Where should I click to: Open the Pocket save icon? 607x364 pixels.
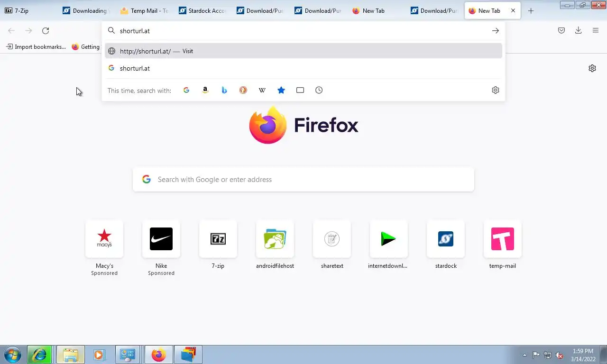561,31
